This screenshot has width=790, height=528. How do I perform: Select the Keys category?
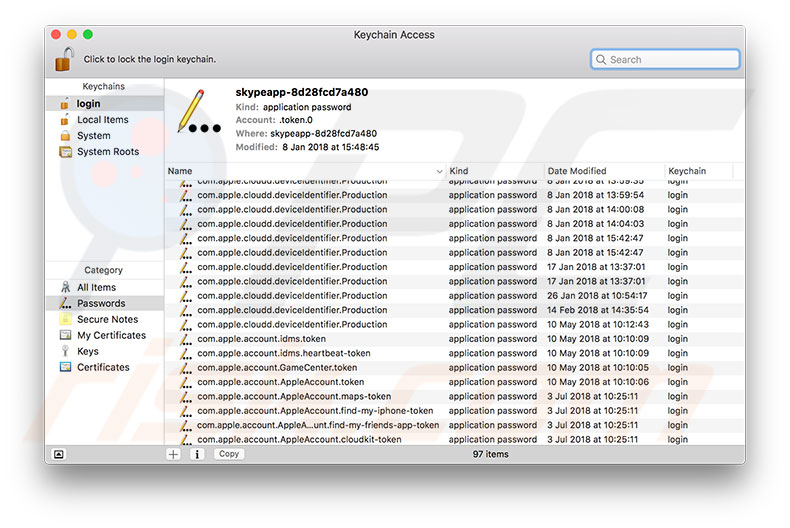(x=88, y=351)
